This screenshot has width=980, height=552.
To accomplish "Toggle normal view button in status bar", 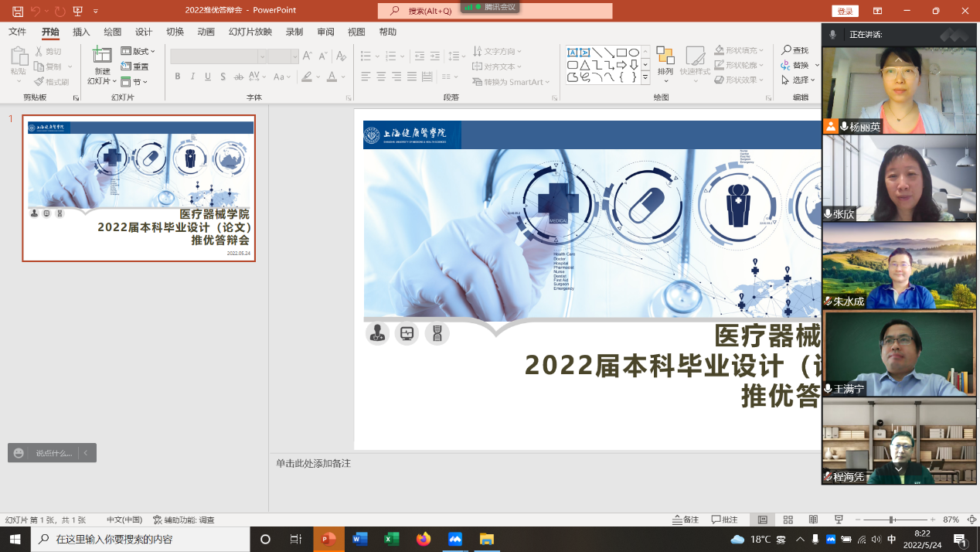I will click(x=762, y=520).
